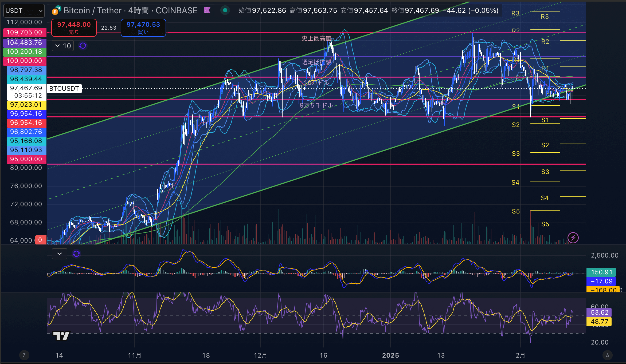Image resolution: width=626 pixels, height=364 pixels.
Task: Select the 史上最高値 chart annotation
Action: coord(316,38)
